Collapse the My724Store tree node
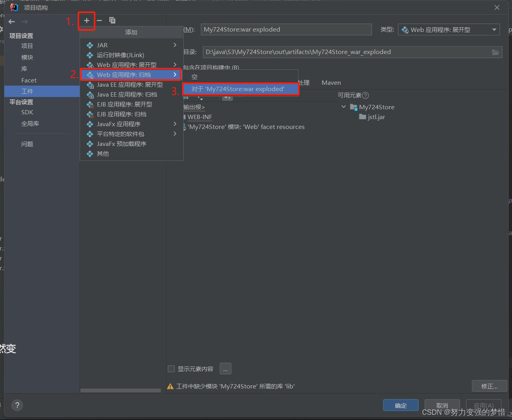 coord(343,107)
